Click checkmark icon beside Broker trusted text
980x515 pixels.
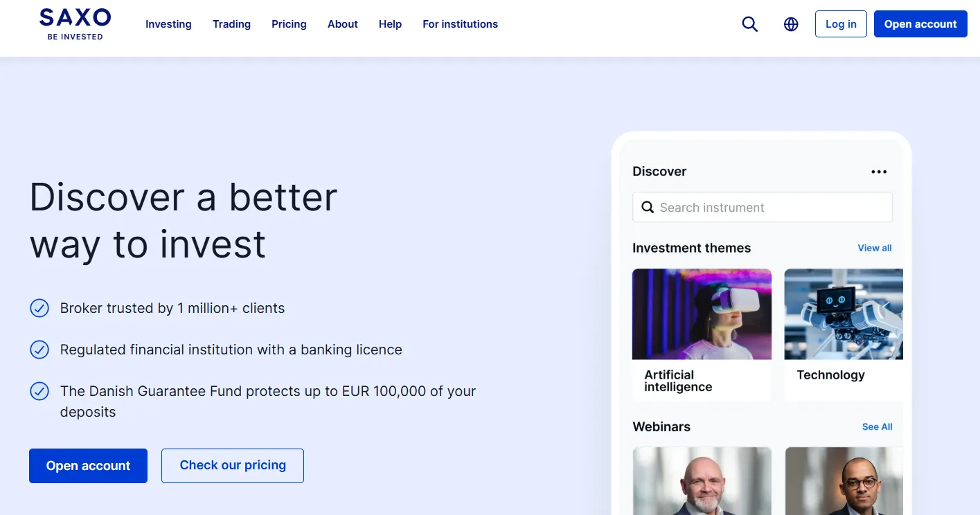tap(39, 308)
